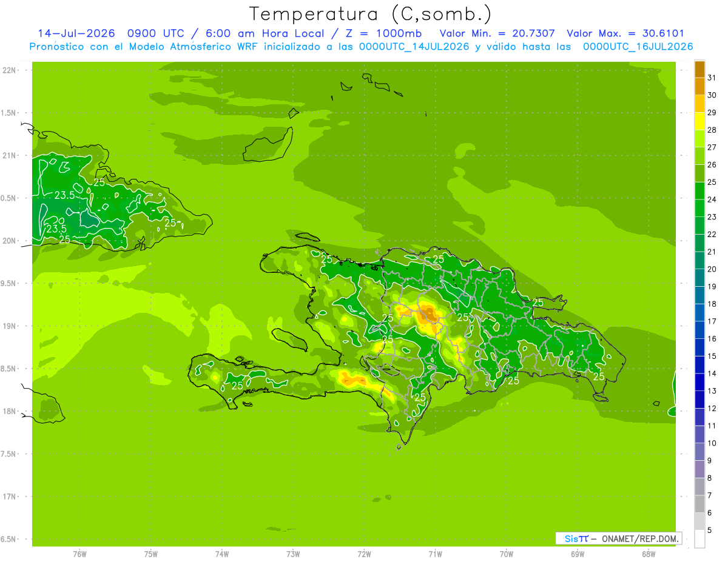Click the valid-until time '0000UTC_16JUL2026'
Viewport: 728px width, 562px height.
(x=638, y=47)
